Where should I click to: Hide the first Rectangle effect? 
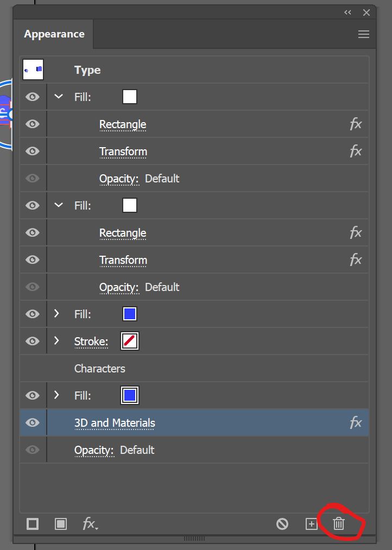33,124
